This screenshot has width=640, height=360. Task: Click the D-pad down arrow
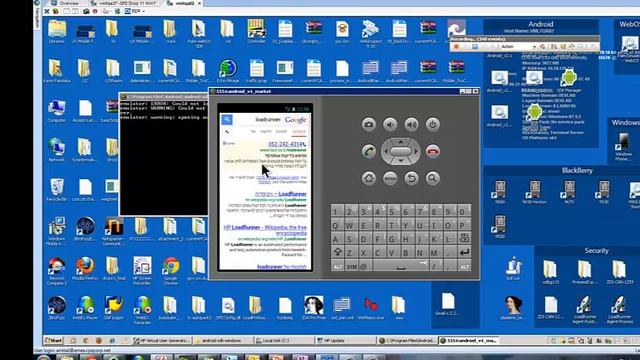401,161
